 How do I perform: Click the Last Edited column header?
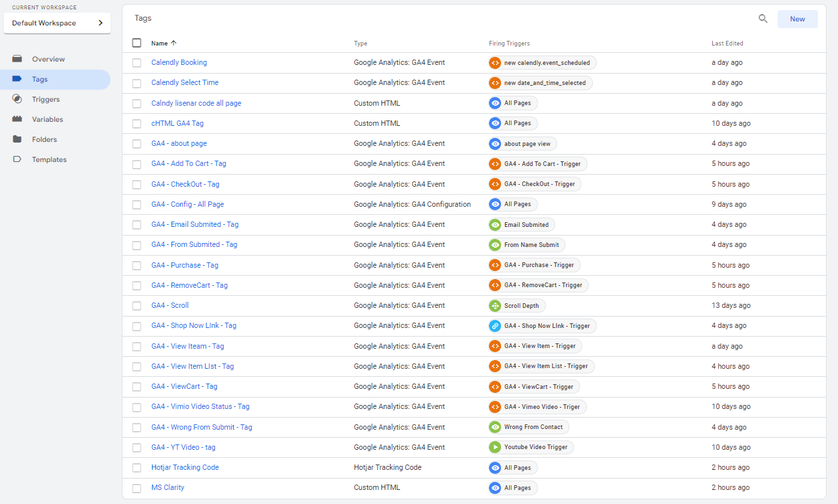(x=727, y=44)
